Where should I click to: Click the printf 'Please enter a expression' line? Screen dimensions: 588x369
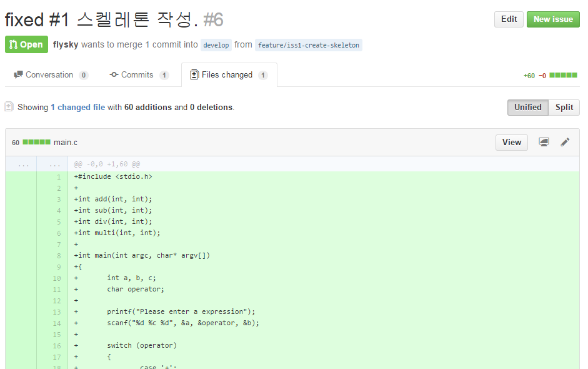click(181, 311)
